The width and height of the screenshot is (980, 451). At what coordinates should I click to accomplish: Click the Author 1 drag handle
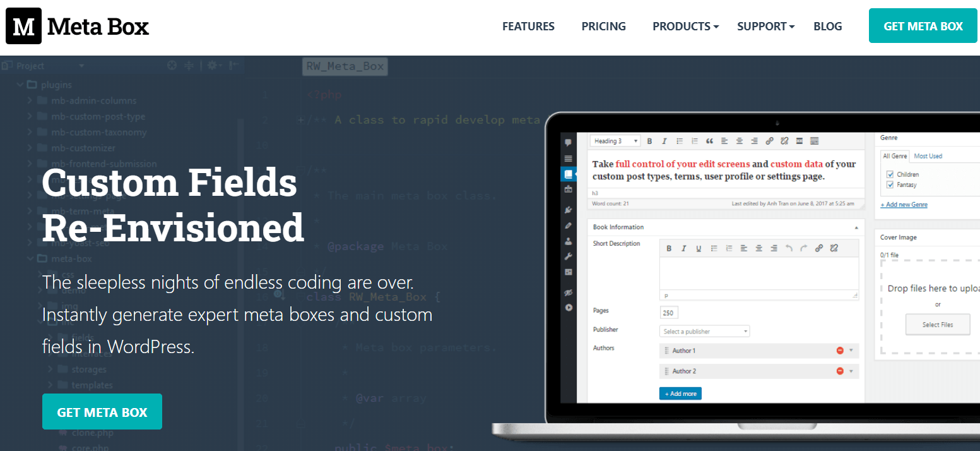coord(666,351)
